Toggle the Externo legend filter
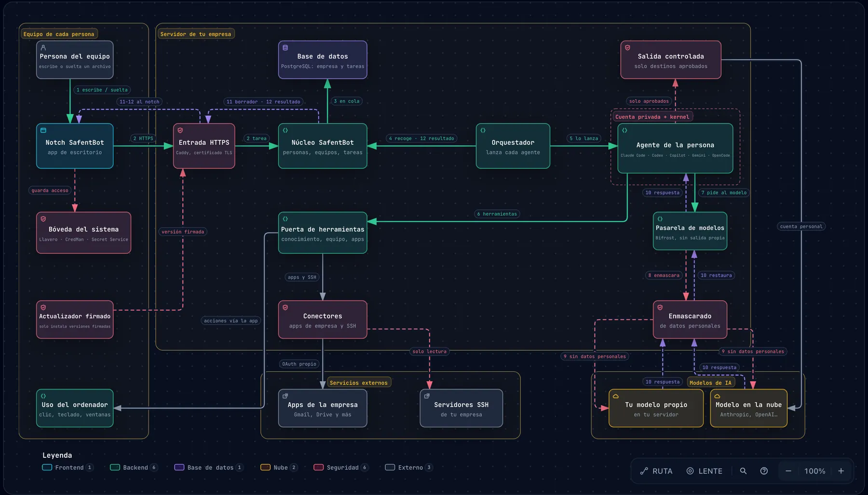 [409, 467]
